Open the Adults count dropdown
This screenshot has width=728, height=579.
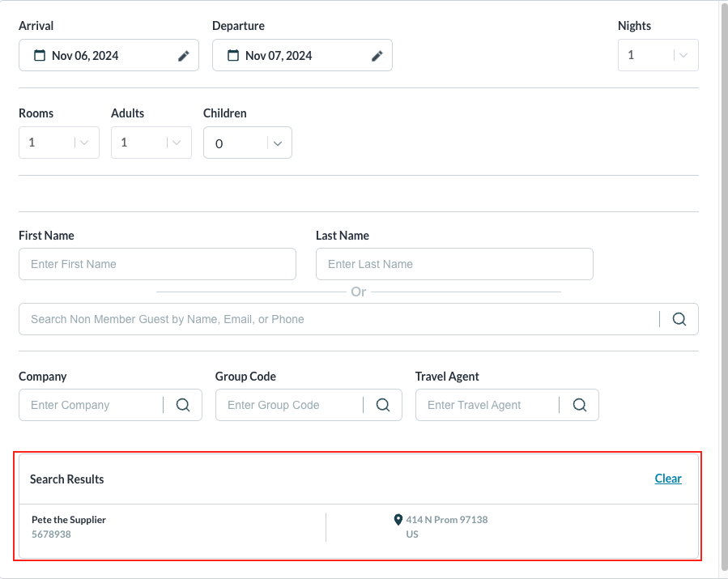click(177, 143)
